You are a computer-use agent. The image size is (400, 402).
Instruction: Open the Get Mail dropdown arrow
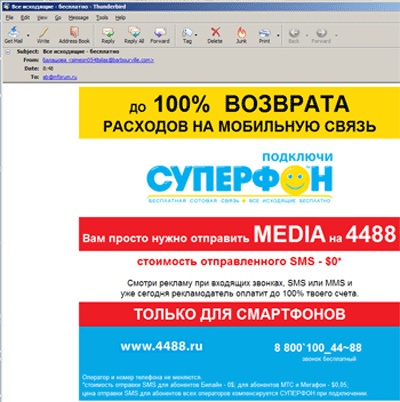(28, 35)
